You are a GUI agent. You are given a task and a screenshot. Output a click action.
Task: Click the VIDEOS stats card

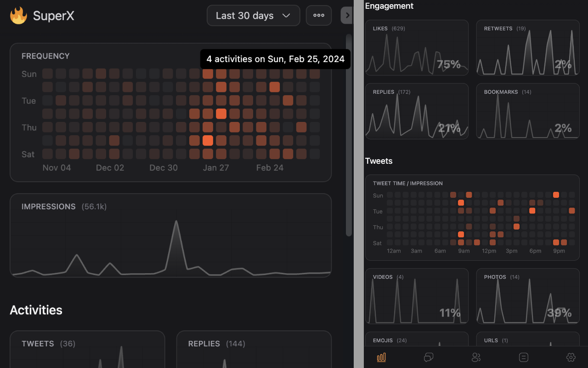417,296
